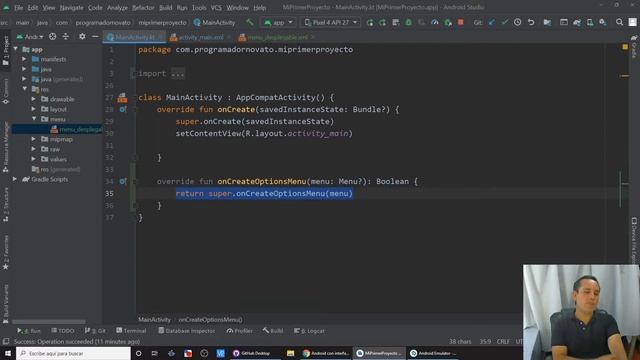
Task: Click the Git Commit checkmark icon
Action: tap(505, 22)
